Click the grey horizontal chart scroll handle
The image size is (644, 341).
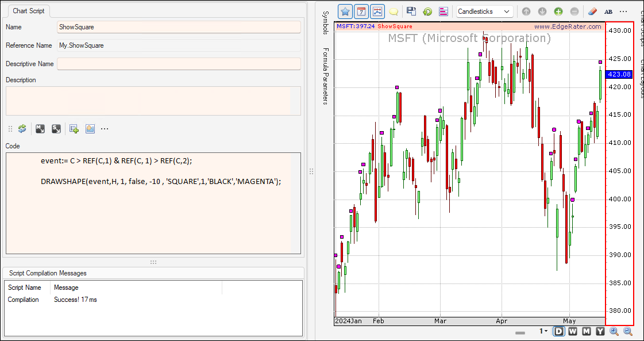tap(520, 332)
